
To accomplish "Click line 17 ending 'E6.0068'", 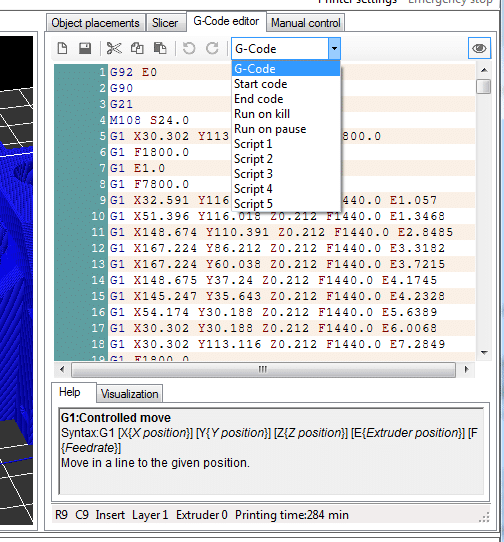I will click(273, 328).
